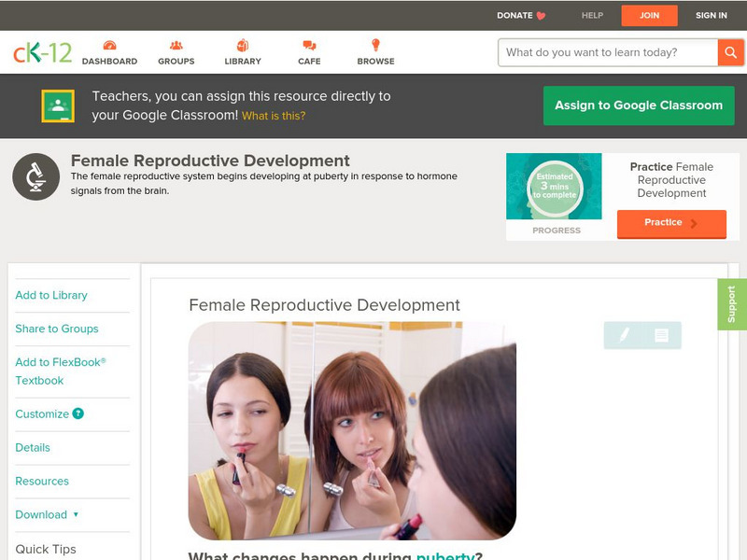Start practice with the Practice button
Viewport: 747px width, 560px height.
pos(670,223)
